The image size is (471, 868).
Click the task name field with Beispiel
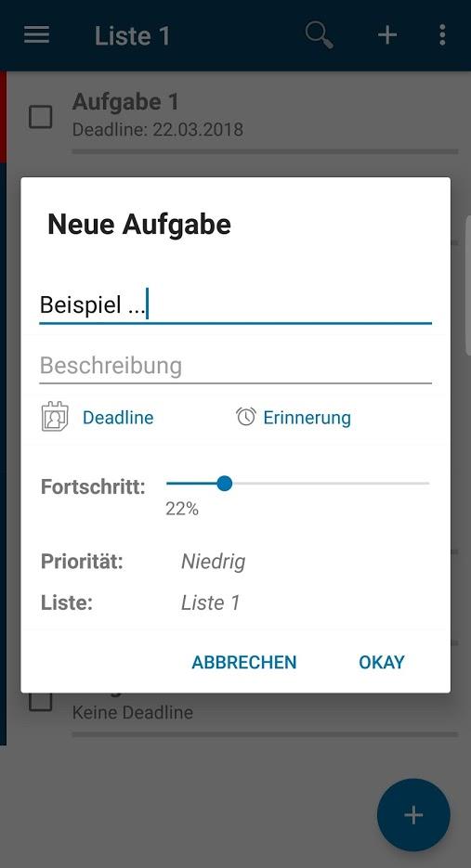tap(236, 305)
